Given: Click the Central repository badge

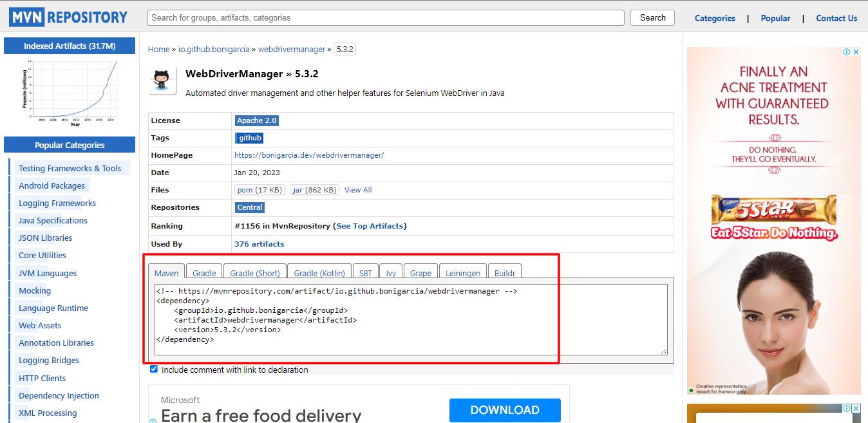Looking at the screenshot, I should tap(250, 207).
